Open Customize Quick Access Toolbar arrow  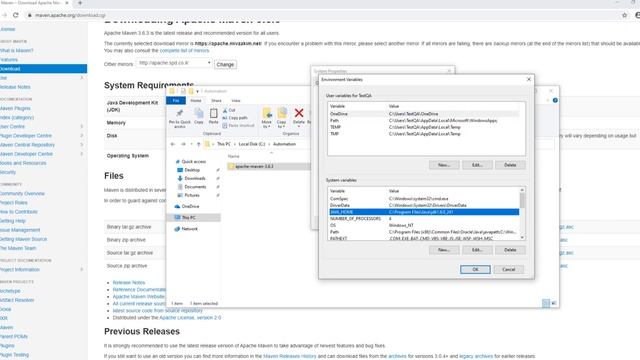198,91
